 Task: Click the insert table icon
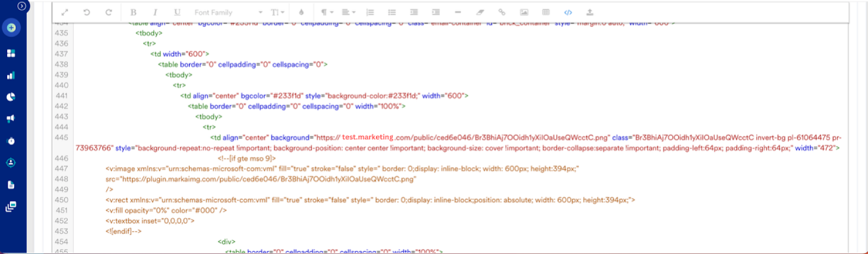point(546,12)
